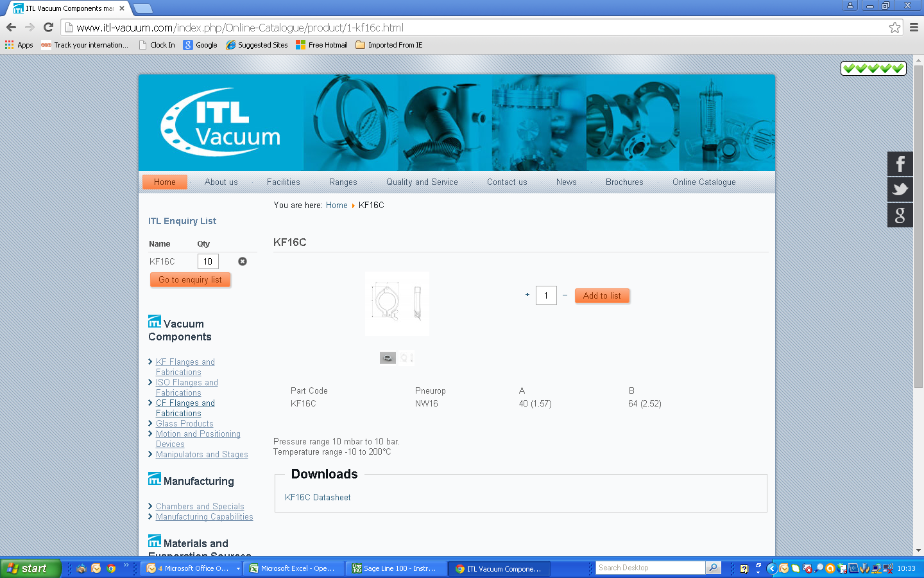Open the Chambers and Specials link
Viewport: 924px width, 578px height.
pos(200,506)
